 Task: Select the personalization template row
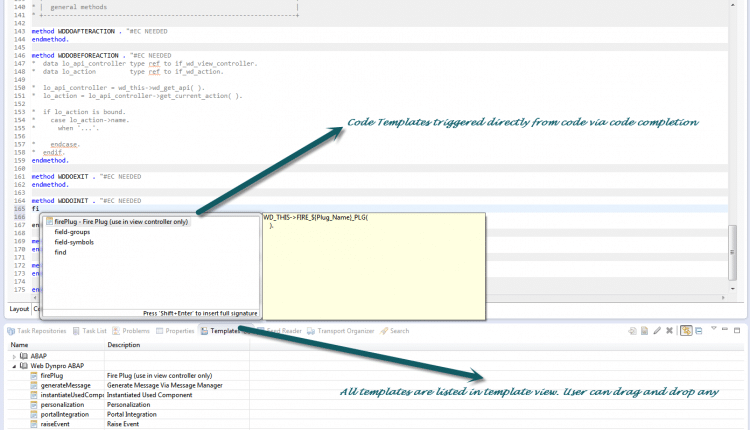click(x=129, y=405)
